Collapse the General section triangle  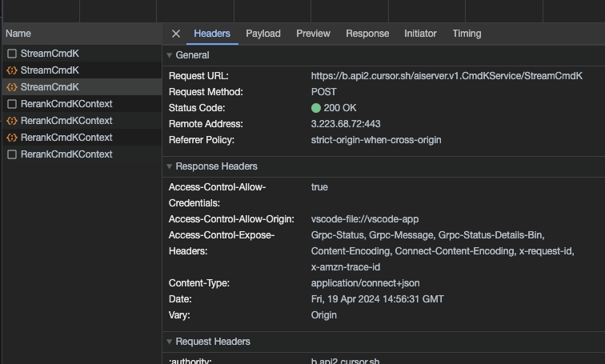pyautogui.click(x=170, y=55)
